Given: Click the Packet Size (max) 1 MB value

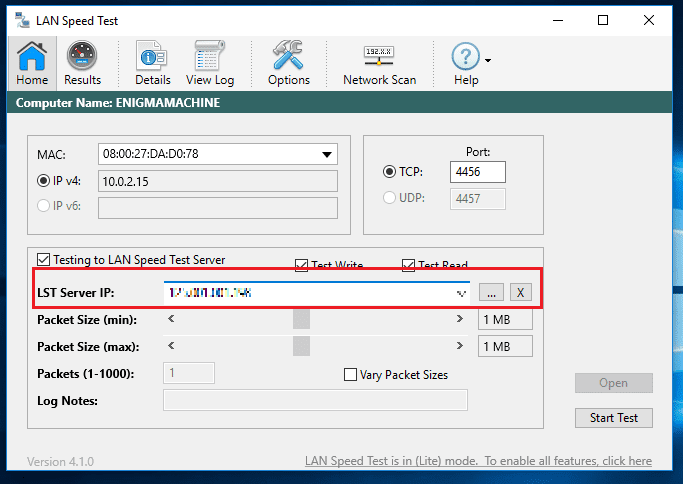Looking at the screenshot, I should pyautogui.click(x=505, y=346).
